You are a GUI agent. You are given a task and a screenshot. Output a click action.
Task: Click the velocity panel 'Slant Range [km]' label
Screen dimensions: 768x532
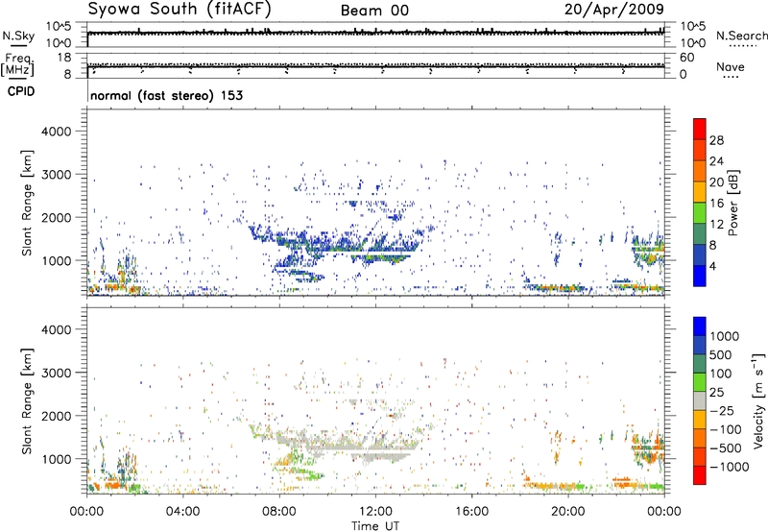pos(27,401)
